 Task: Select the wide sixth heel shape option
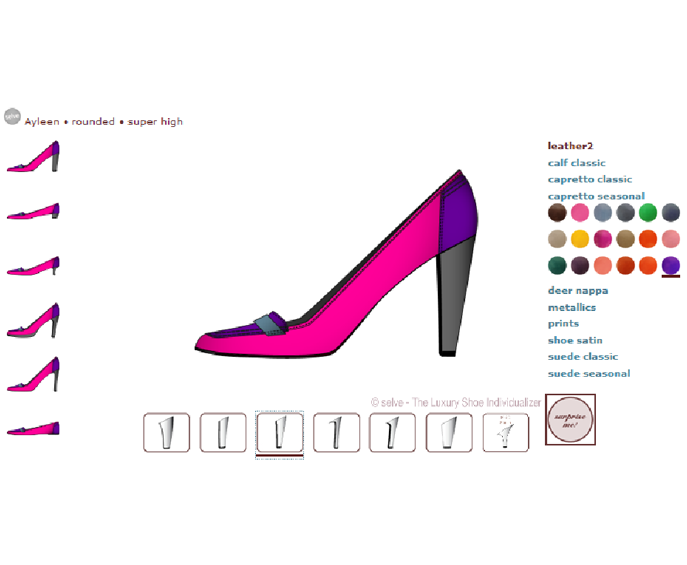449,433
